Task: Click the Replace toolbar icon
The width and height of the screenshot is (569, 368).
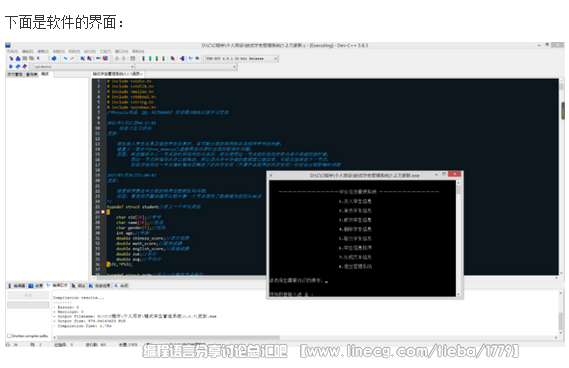Action: (89, 58)
